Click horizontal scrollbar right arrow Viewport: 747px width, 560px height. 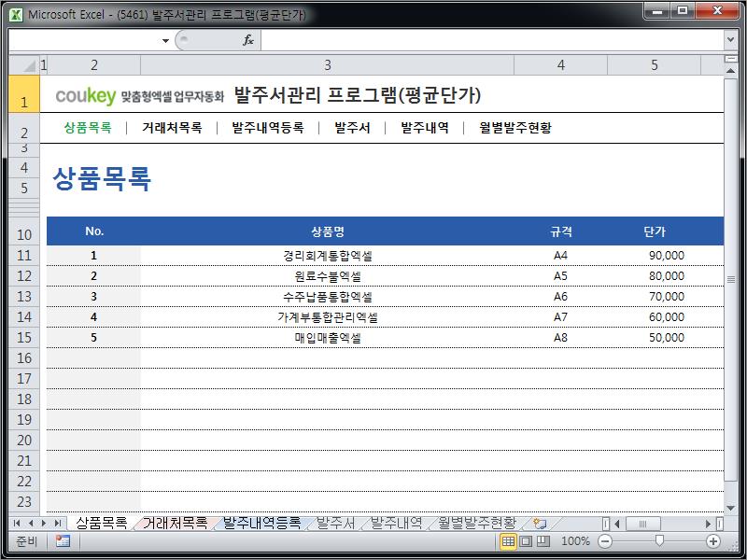[708, 524]
